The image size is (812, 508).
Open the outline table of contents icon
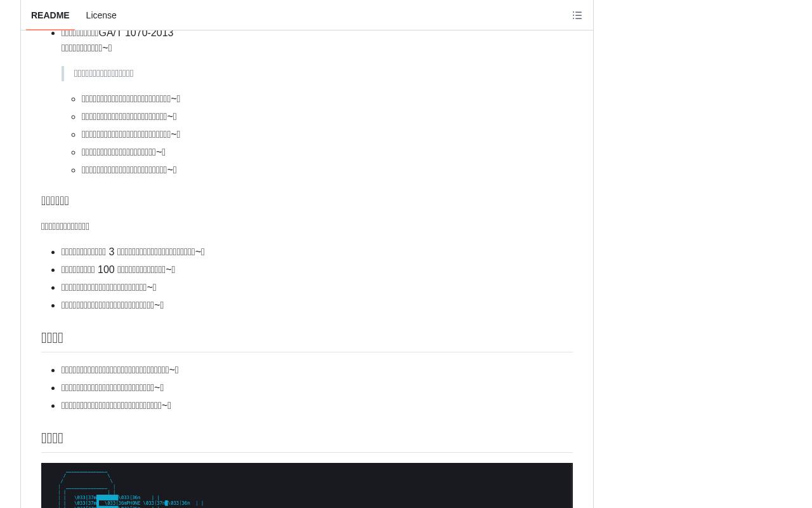[577, 15]
